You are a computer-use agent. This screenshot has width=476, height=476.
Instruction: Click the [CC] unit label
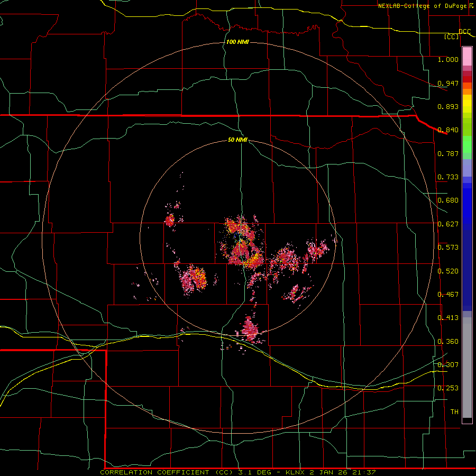pyautogui.click(x=452, y=36)
